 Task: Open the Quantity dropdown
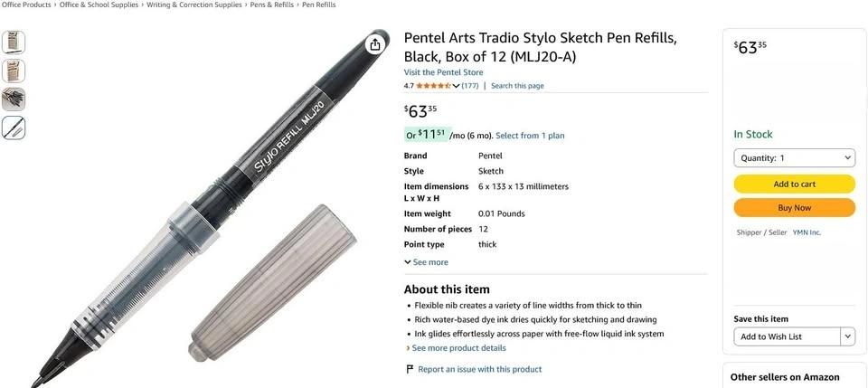click(794, 157)
